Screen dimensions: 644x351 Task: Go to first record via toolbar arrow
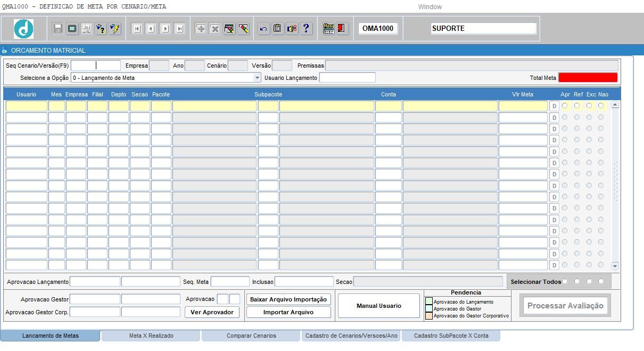[x=137, y=29]
